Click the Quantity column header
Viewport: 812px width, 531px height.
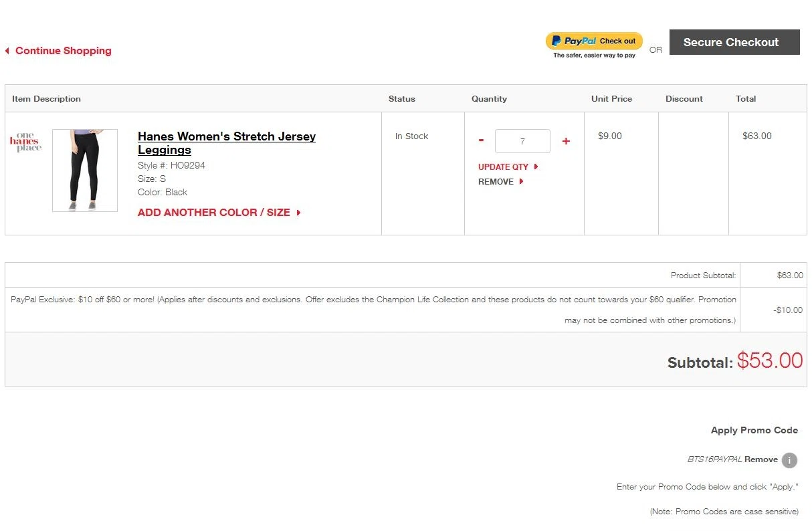coord(489,99)
